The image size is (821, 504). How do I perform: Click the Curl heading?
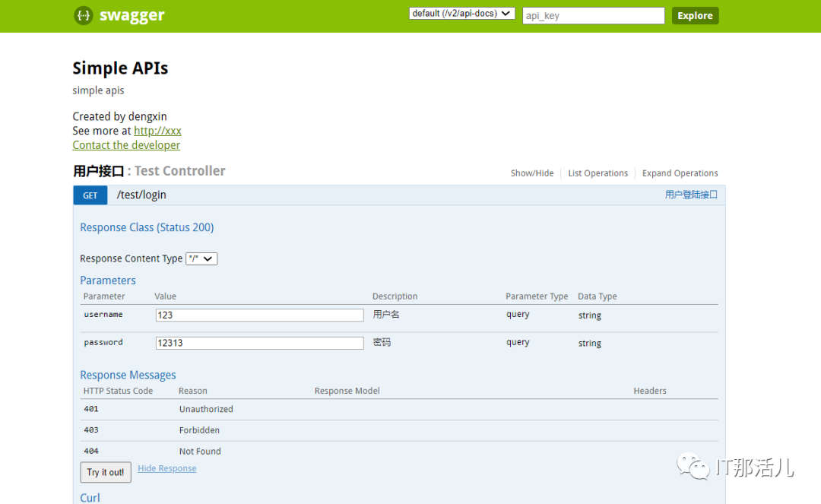(90, 498)
